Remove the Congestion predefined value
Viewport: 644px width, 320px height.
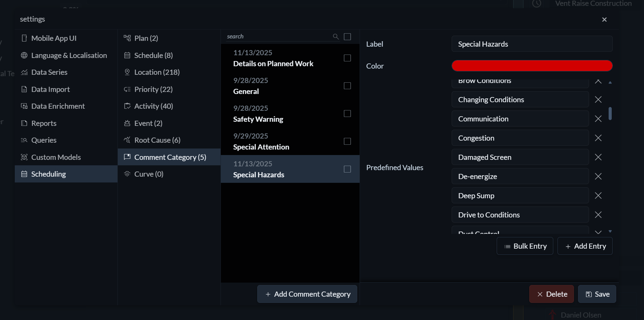[x=598, y=138]
